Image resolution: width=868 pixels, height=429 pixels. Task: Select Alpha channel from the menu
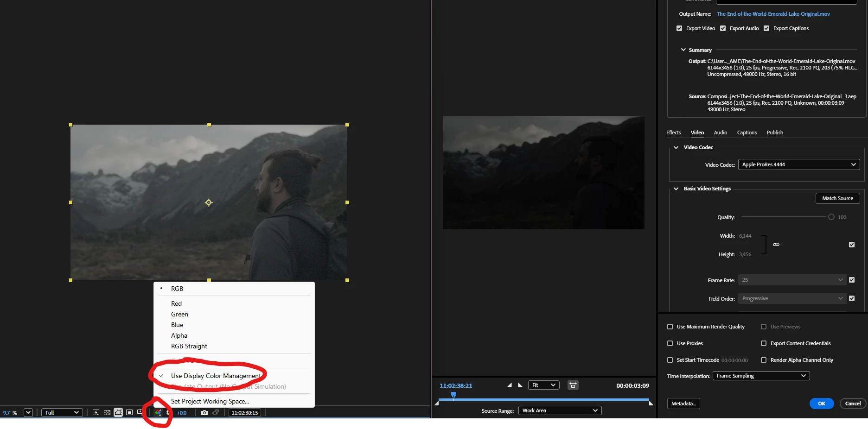point(234,335)
